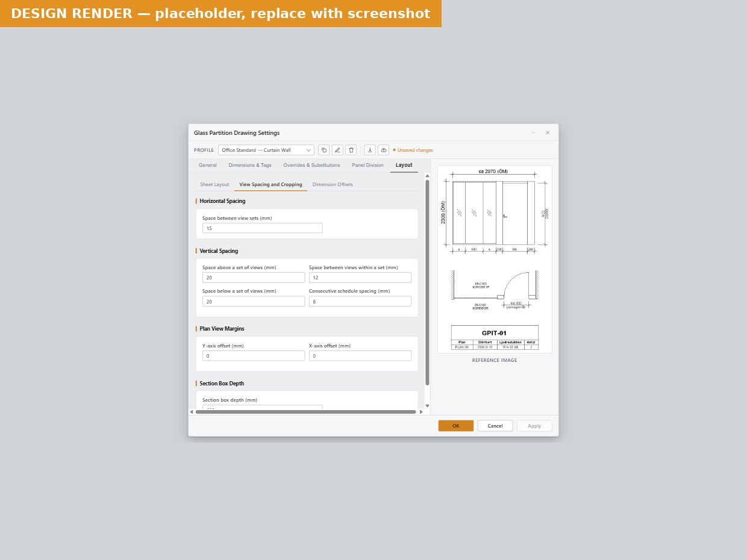Switch to the Dimension Offsets sub-tab
This screenshot has width=747, height=560.
[333, 185]
